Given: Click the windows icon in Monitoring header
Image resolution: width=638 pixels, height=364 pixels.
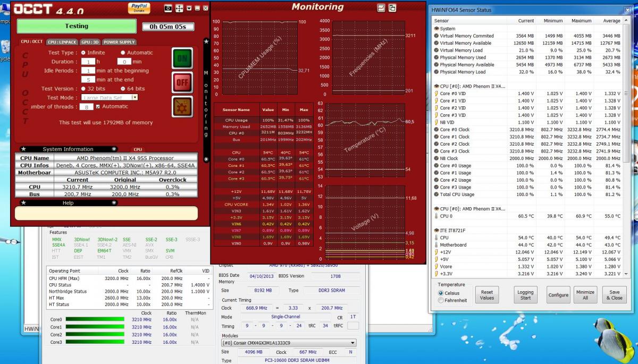Looking at the screenshot, I should pos(392,8).
